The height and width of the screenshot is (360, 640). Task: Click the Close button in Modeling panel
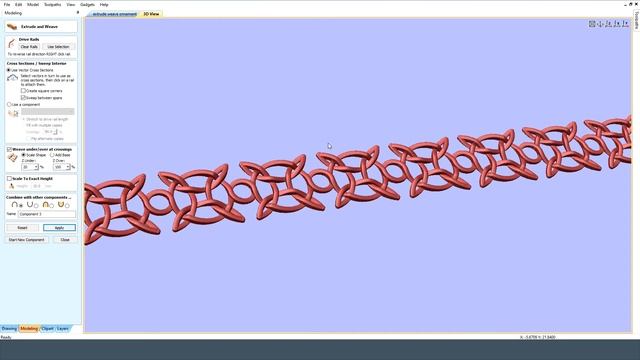[65, 240]
